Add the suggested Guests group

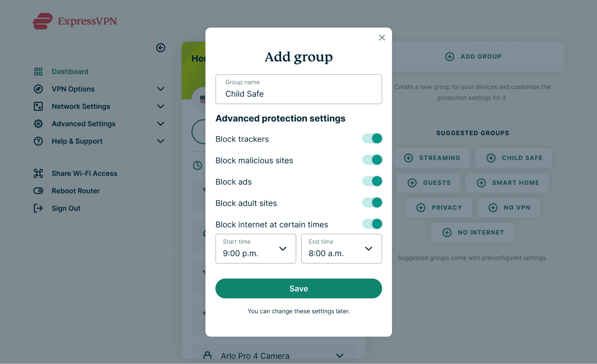pos(428,182)
